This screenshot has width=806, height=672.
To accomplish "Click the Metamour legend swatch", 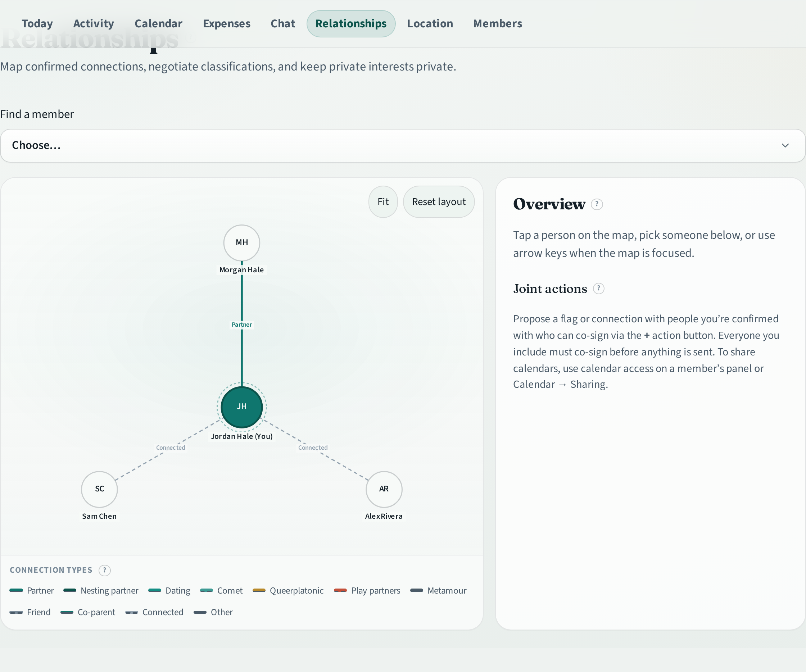I will coord(417,590).
